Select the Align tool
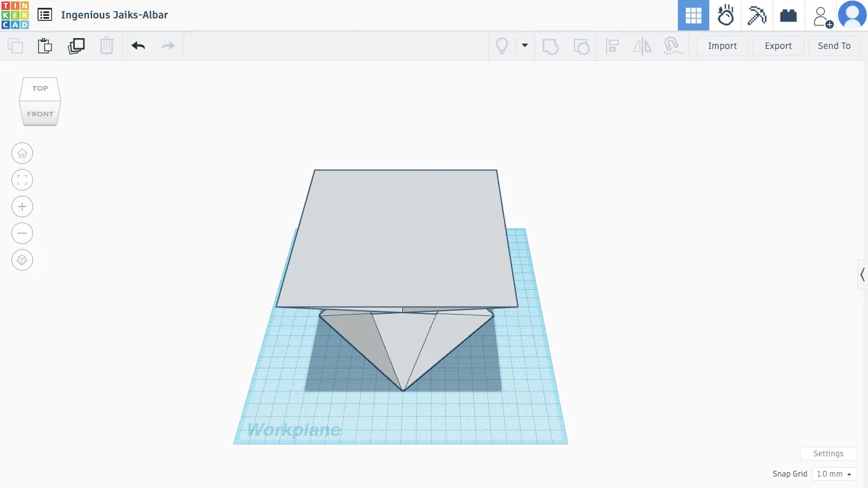The height and width of the screenshot is (488, 868). point(612,46)
